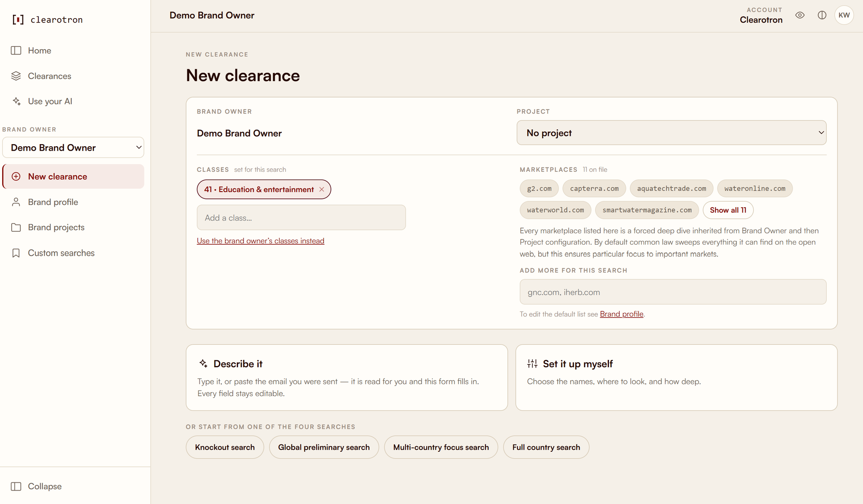Image resolution: width=863 pixels, height=504 pixels.
Task: Open the KW user avatar menu
Action: (x=844, y=15)
